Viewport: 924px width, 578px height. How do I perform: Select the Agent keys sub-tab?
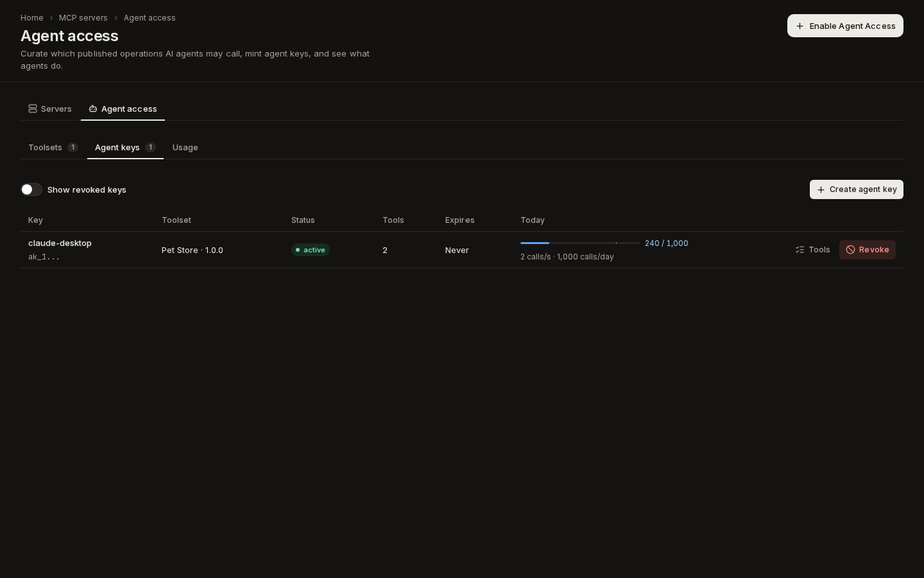125,147
